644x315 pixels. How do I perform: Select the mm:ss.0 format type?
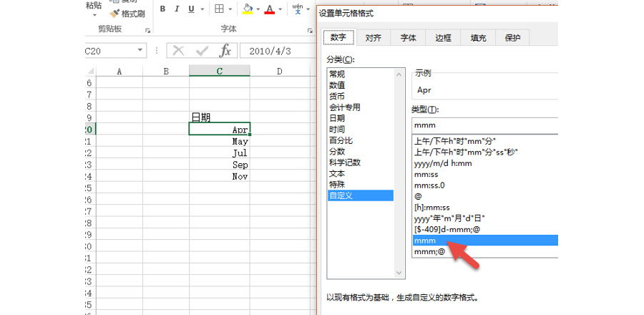[485, 185]
